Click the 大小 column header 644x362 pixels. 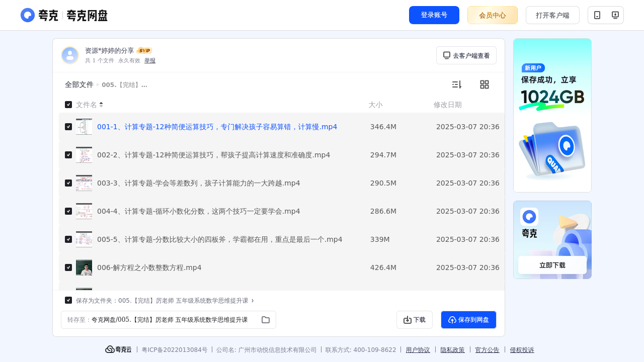375,105
